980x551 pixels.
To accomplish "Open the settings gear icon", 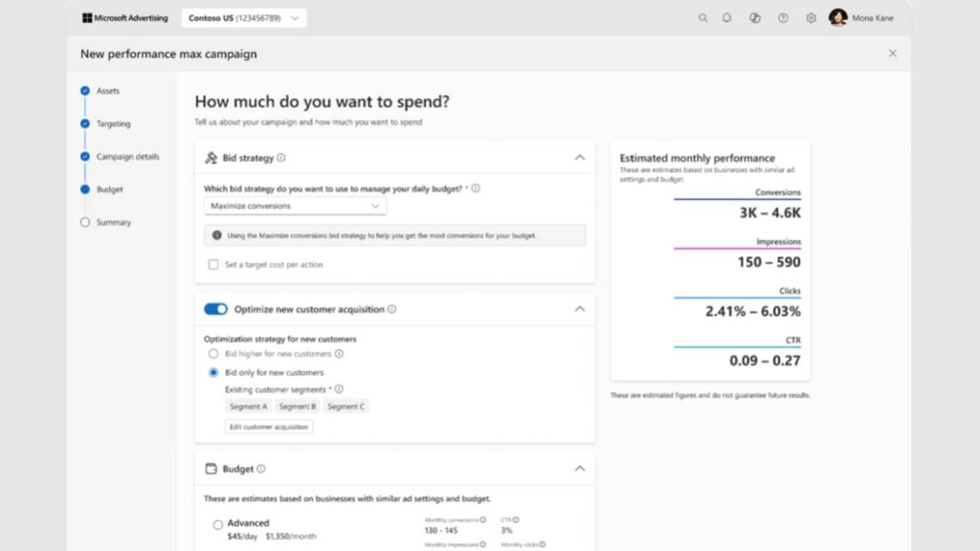I will tap(810, 17).
